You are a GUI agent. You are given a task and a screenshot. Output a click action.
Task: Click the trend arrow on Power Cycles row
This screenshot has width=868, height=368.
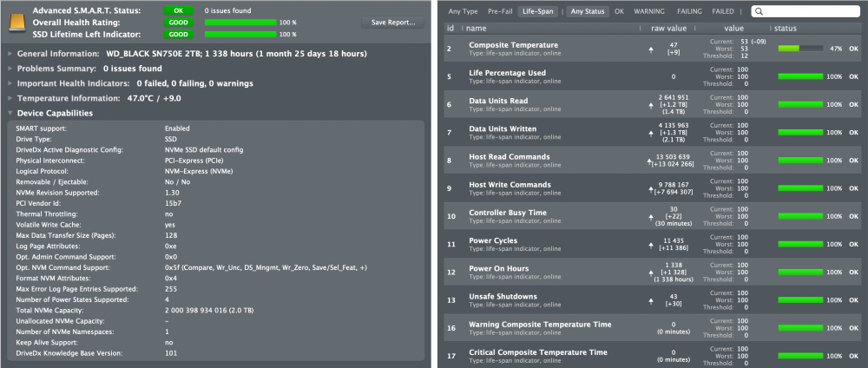coord(650,245)
